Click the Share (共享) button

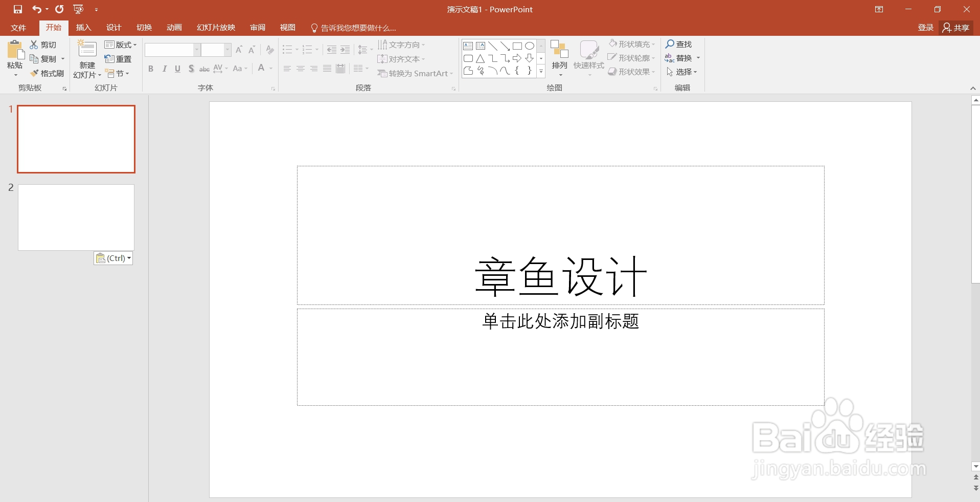956,28
